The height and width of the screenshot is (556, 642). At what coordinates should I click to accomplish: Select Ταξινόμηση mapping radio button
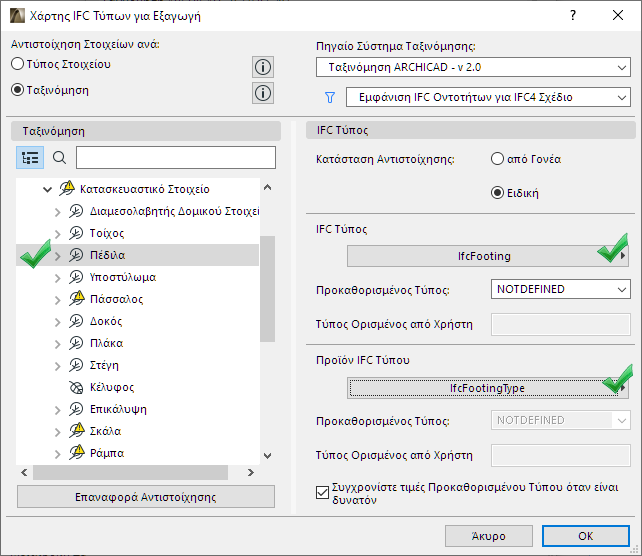coord(18,90)
